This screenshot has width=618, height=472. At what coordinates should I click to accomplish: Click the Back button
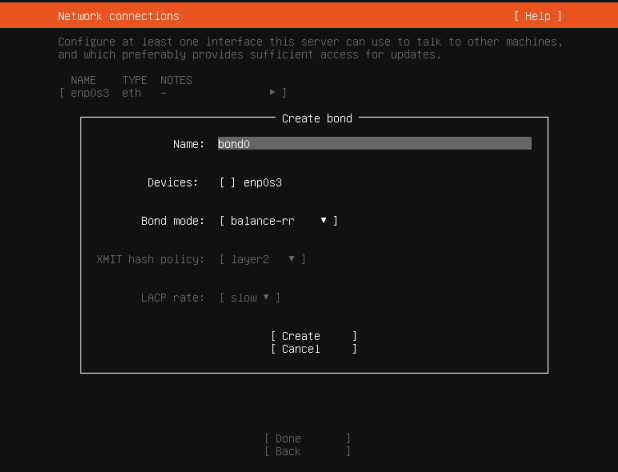[307, 452]
